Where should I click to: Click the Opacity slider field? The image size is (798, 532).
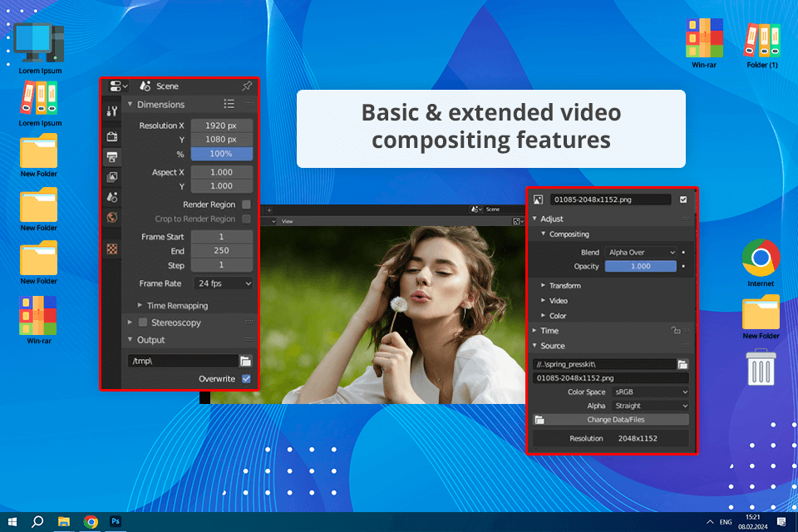pos(640,266)
